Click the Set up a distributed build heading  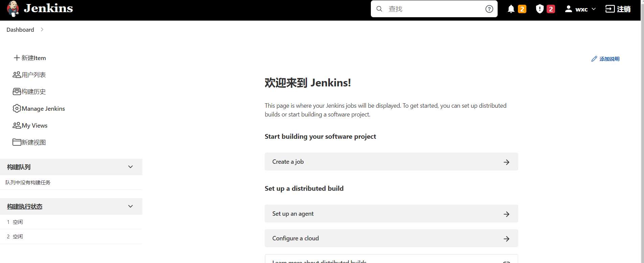(x=304, y=188)
